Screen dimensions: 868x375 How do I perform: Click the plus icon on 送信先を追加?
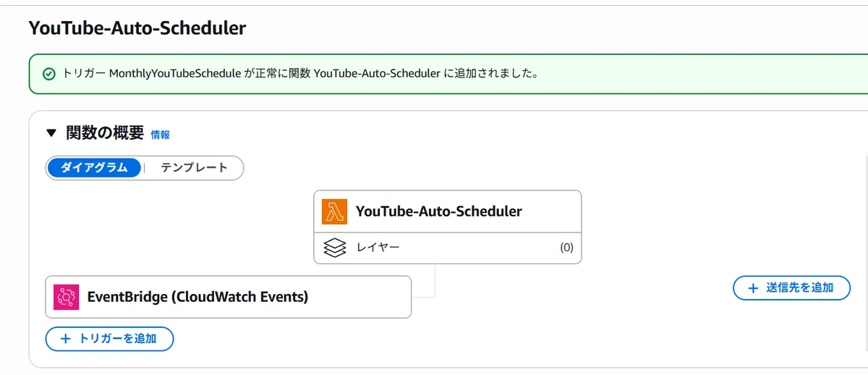click(x=754, y=287)
